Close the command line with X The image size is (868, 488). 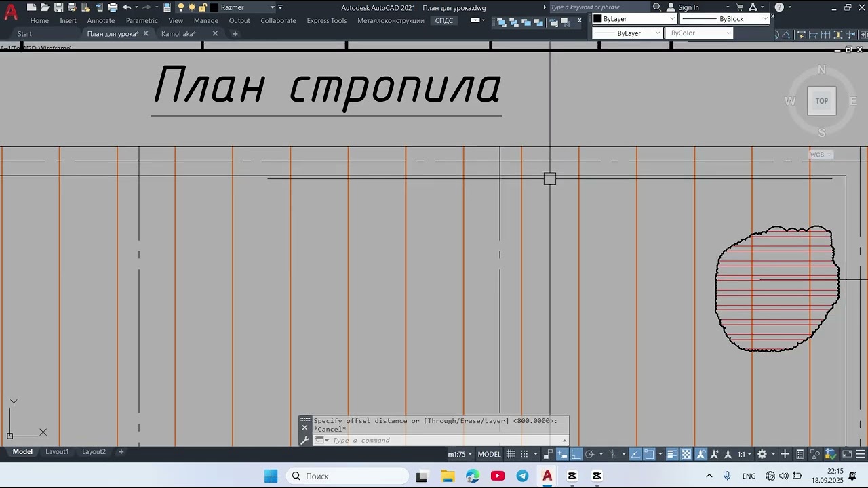click(x=304, y=428)
